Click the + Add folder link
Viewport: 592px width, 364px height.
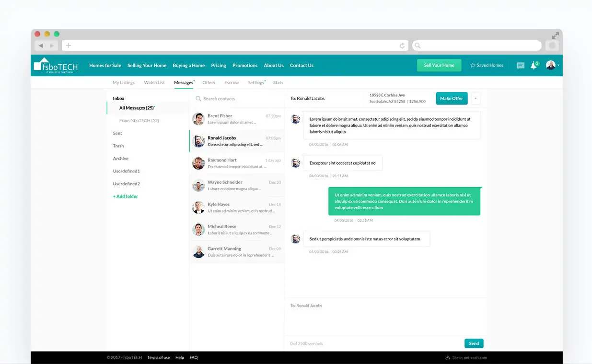pos(126,196)
